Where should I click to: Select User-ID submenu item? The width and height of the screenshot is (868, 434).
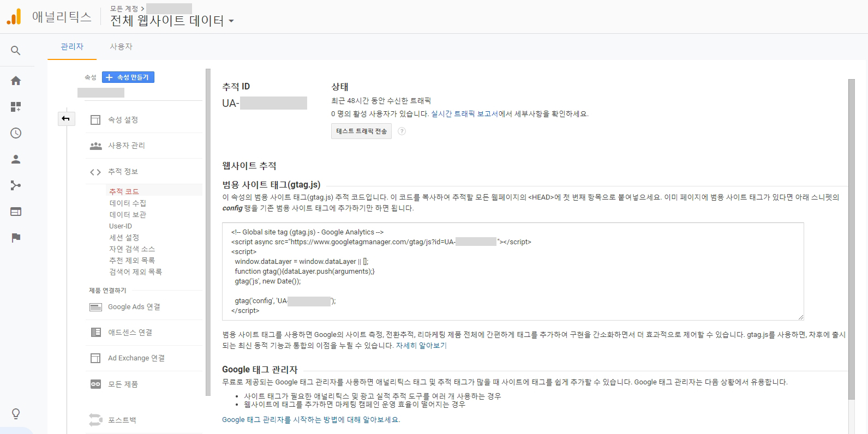coord(121,226)
